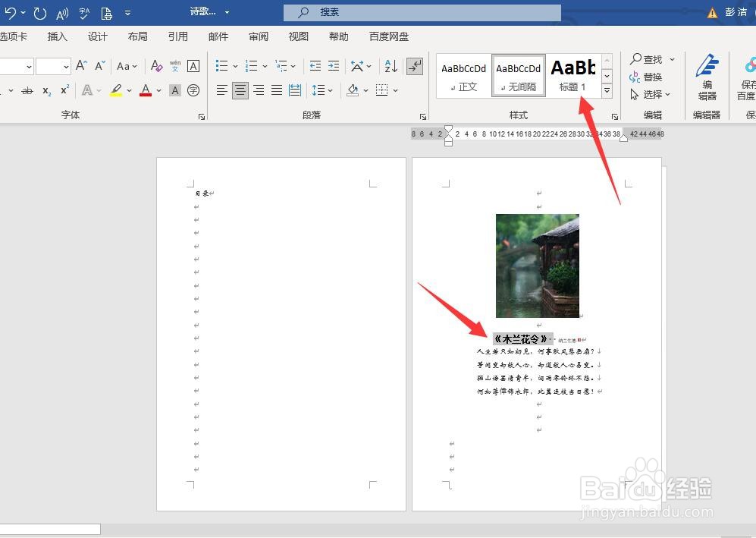The height and width of the screenshot is (538, 756).
Task: Insert enclosed character (字) icon
Action: coord(193,90)
